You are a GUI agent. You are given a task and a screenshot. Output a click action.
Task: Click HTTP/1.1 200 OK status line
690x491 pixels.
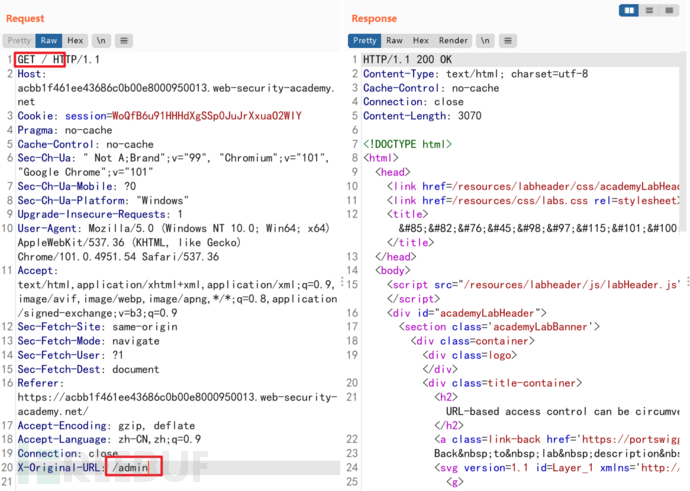pos(407,60)
